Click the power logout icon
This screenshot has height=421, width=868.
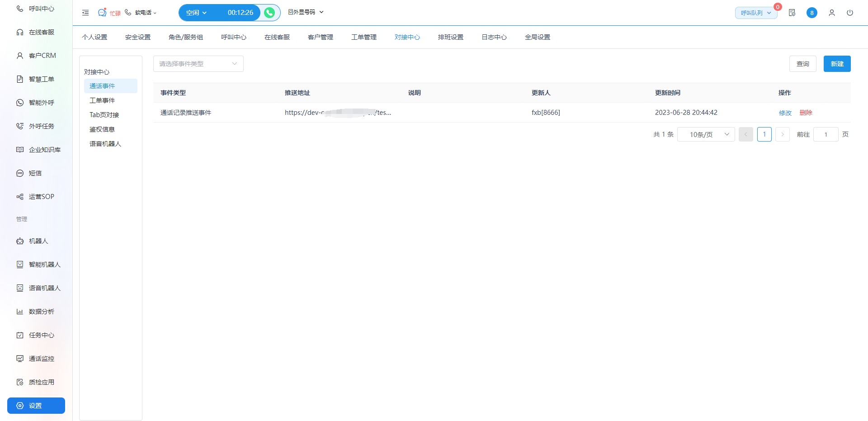850,13
